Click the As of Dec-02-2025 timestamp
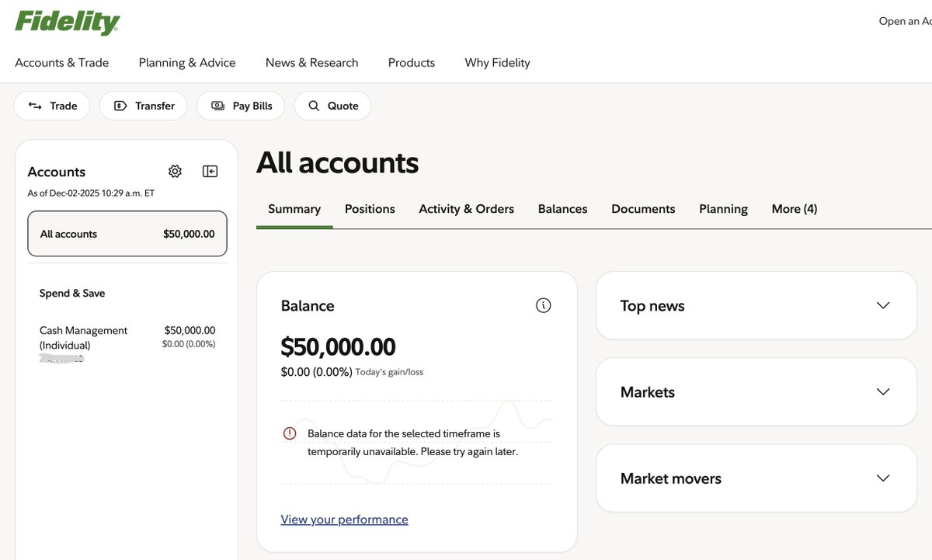Screen dimensions: 932x560 [91, 193]
